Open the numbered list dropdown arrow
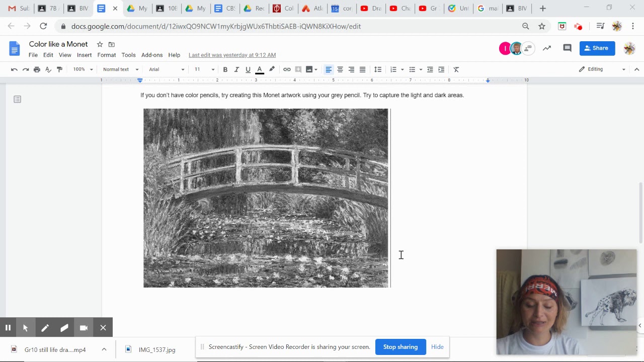 coord(402,69)
